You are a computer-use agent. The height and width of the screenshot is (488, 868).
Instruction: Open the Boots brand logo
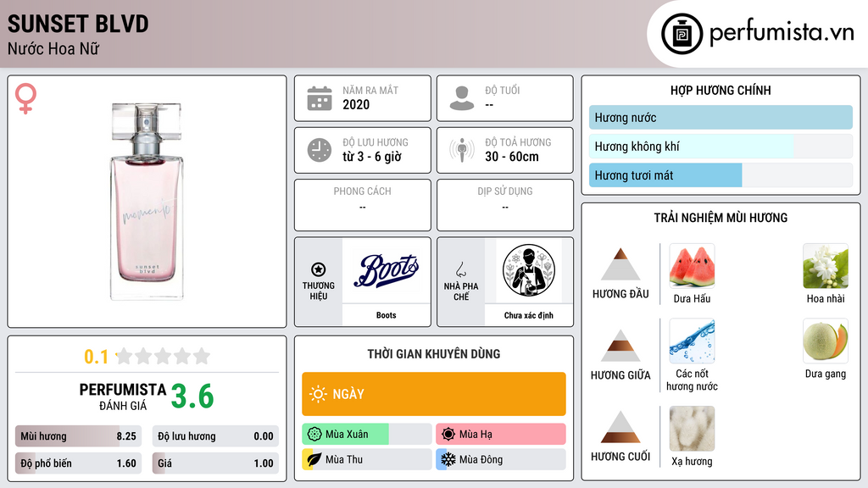(386, 270)
